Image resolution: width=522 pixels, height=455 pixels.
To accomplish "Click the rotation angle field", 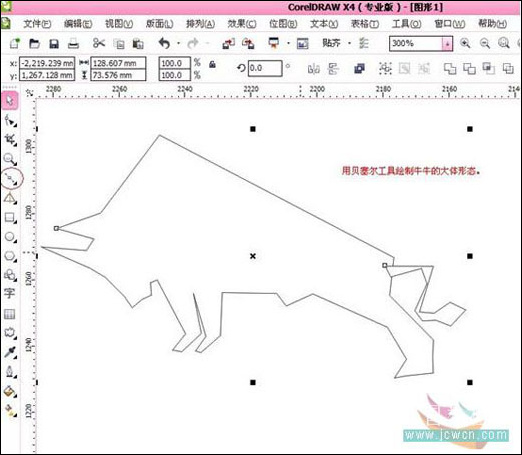I will (265, 68).
